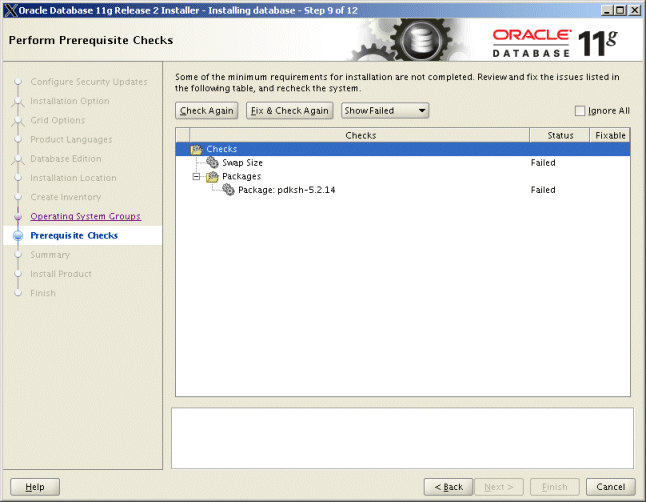Viewport: 646px width, 502px height.
Task: Click the Check Again button
Action: [206, 110]
